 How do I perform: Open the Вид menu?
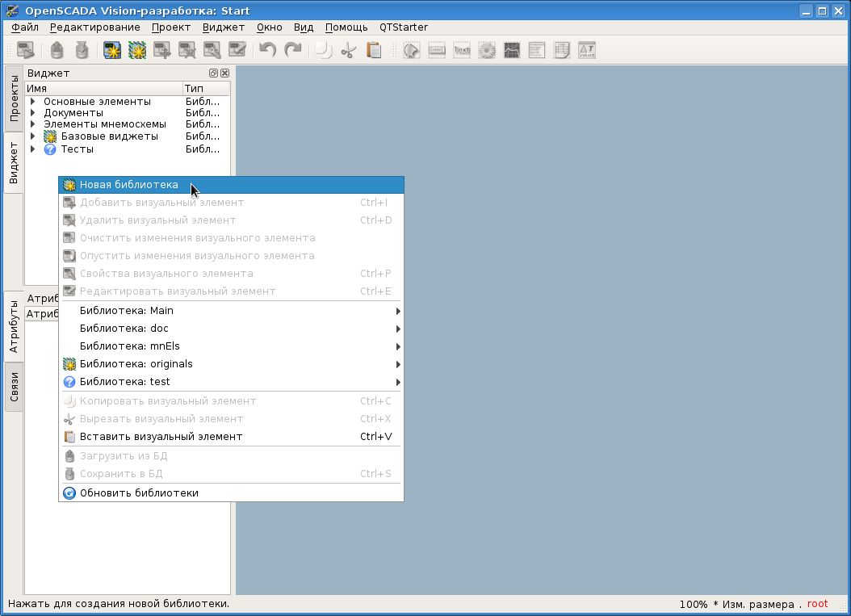[x=304, y=27]
